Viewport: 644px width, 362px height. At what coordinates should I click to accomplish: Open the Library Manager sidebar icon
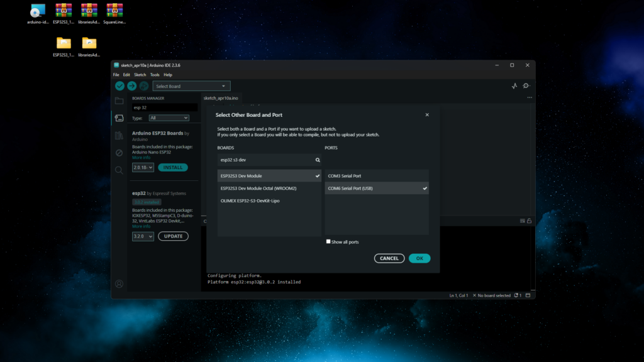(119, 135)
